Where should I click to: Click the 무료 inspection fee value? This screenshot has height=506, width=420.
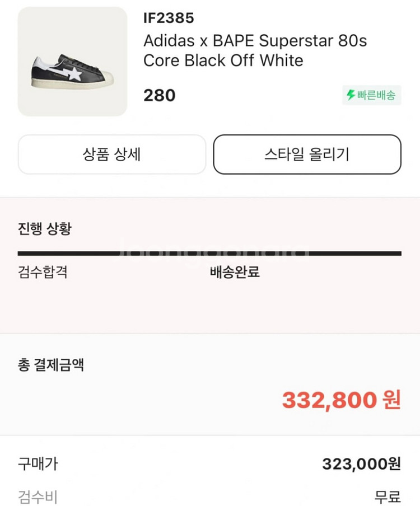click(388, 496)
